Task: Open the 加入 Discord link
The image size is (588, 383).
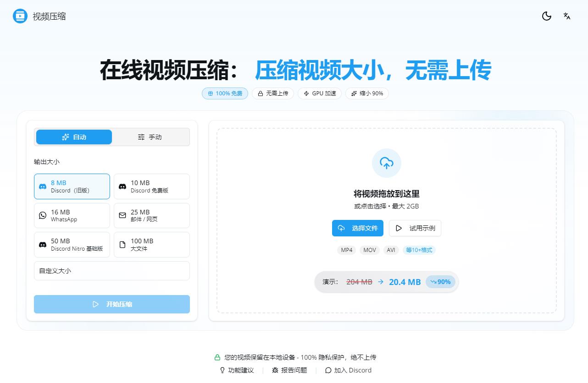Action: tap(348, 370)
